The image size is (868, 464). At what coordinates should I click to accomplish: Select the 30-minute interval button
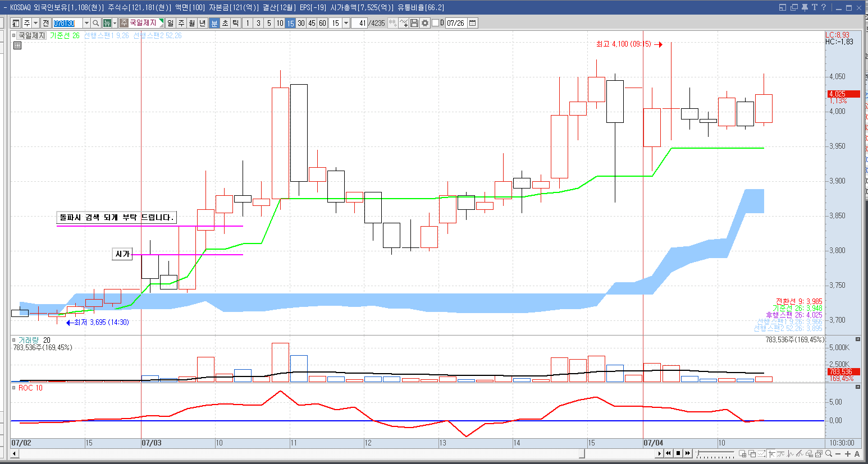click(x=301, y=23)
